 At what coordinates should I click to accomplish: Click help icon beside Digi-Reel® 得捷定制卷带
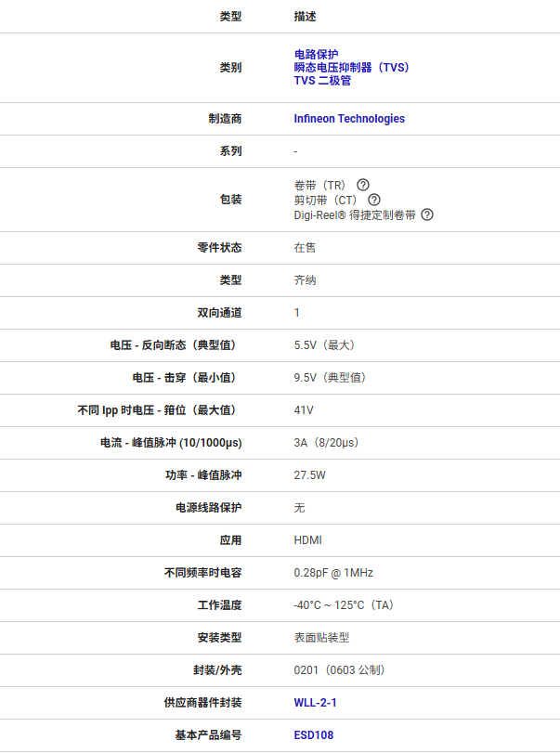point(427,214)
